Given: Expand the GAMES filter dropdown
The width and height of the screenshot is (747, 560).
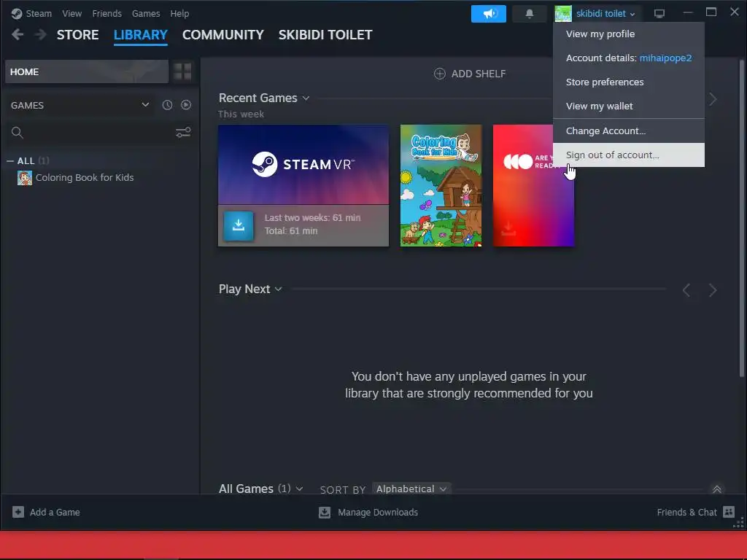Looking at the screenshot, I should click(x=145, y=105).
